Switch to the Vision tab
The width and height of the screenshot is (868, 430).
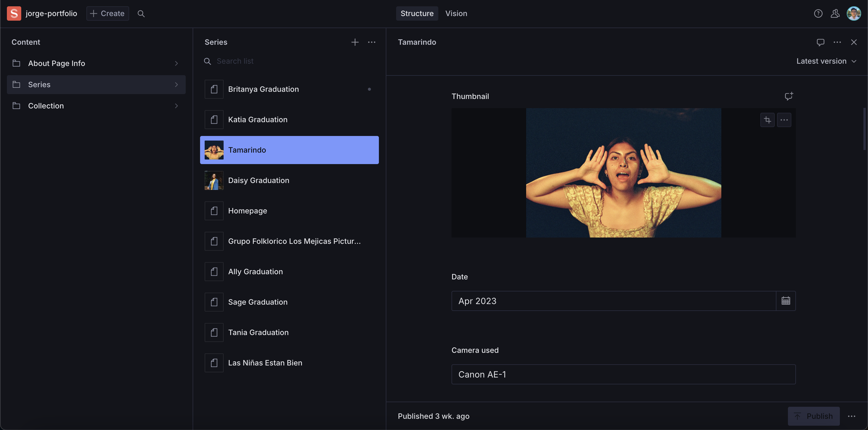pos(456,13)
